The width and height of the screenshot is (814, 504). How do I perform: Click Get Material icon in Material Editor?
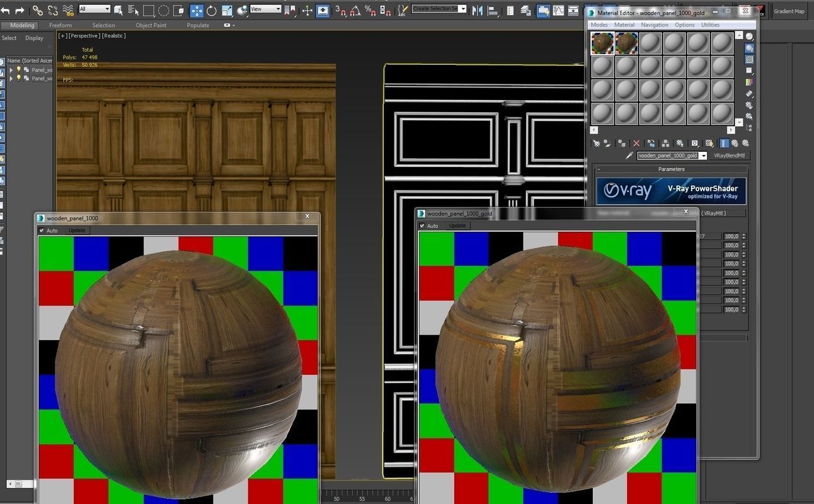[x=596, y=143]
